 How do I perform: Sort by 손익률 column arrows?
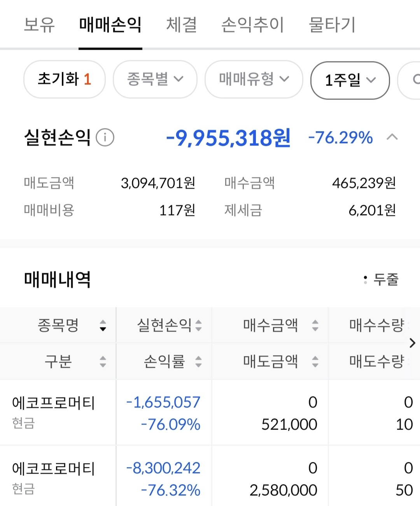(x=198, y=362)
